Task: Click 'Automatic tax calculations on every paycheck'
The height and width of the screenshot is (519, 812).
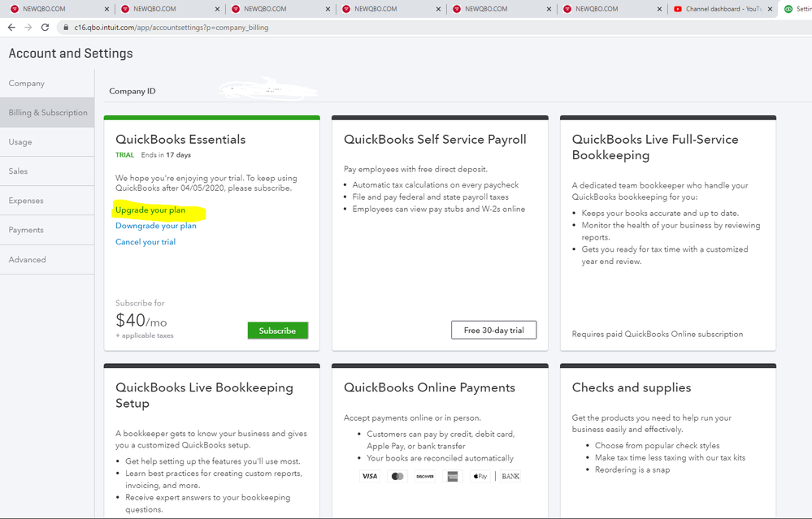Action: pyautogui.click(x=436, y=184)
